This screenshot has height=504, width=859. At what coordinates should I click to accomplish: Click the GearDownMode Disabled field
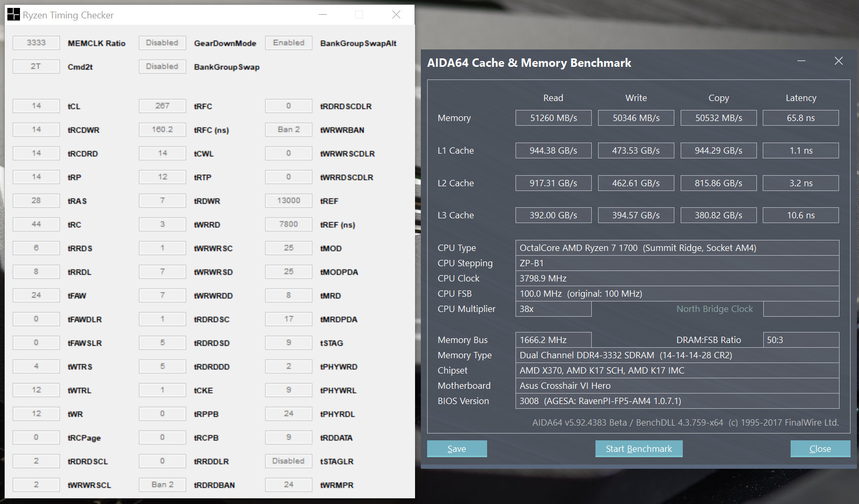[x=163, y=43]
